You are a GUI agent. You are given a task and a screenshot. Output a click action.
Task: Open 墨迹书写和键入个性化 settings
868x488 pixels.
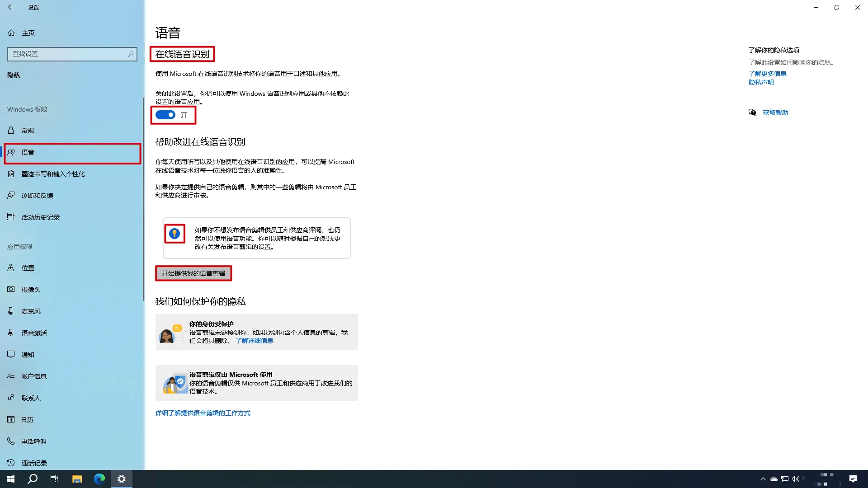click(53, 174)
